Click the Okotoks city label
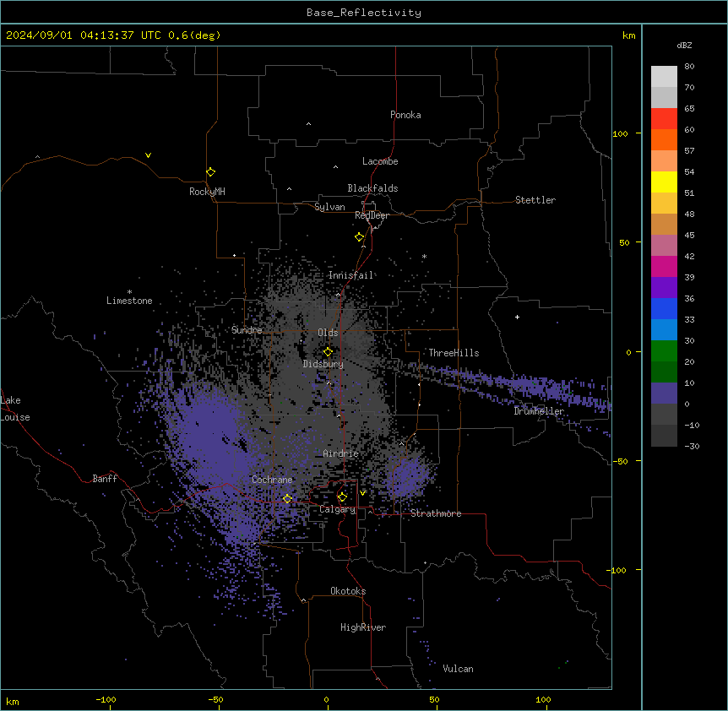728x711 pixels. pyautogui.click(x=348, y=591)
